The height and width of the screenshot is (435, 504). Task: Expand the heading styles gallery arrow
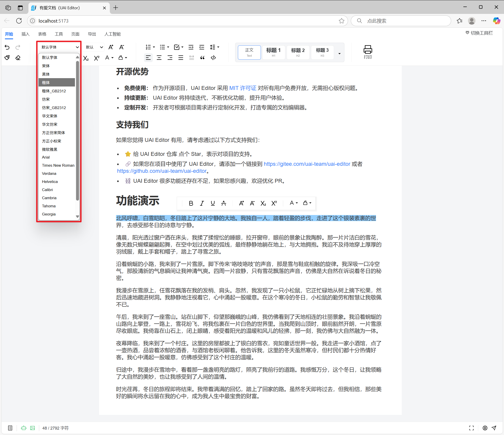click(339, 53)
